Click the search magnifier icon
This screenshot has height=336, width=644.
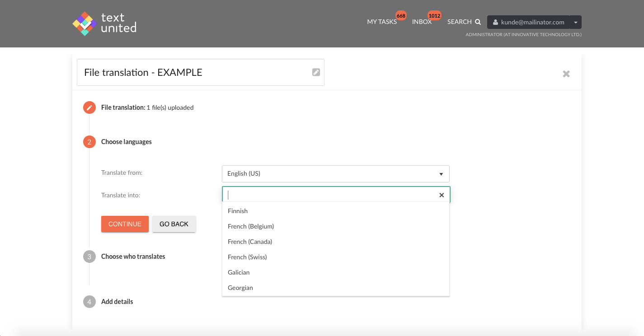pyautogui.click(x=478, y=22)
